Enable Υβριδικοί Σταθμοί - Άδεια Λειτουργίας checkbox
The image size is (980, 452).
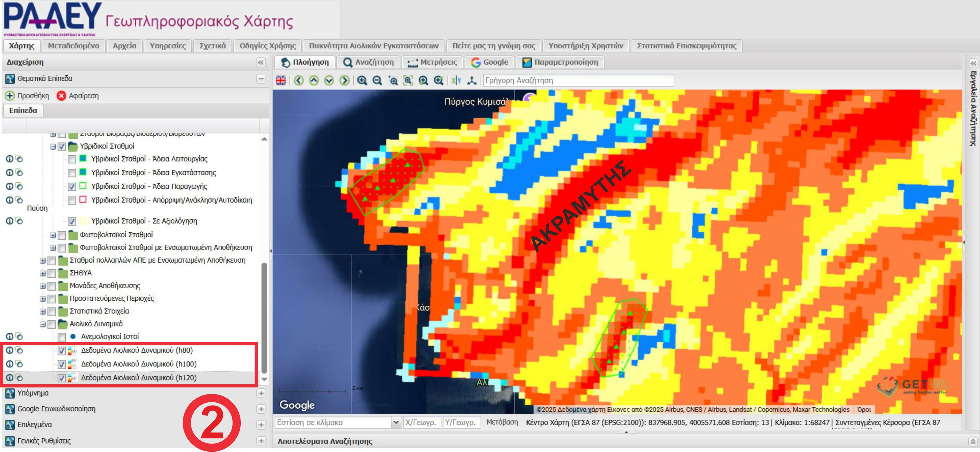(x=72, y=159)
